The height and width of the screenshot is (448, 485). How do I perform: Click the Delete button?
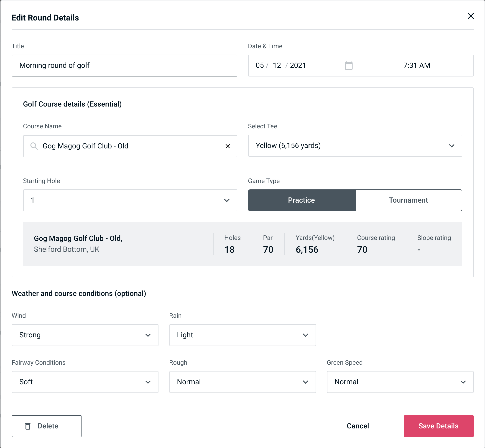[47, 426]
